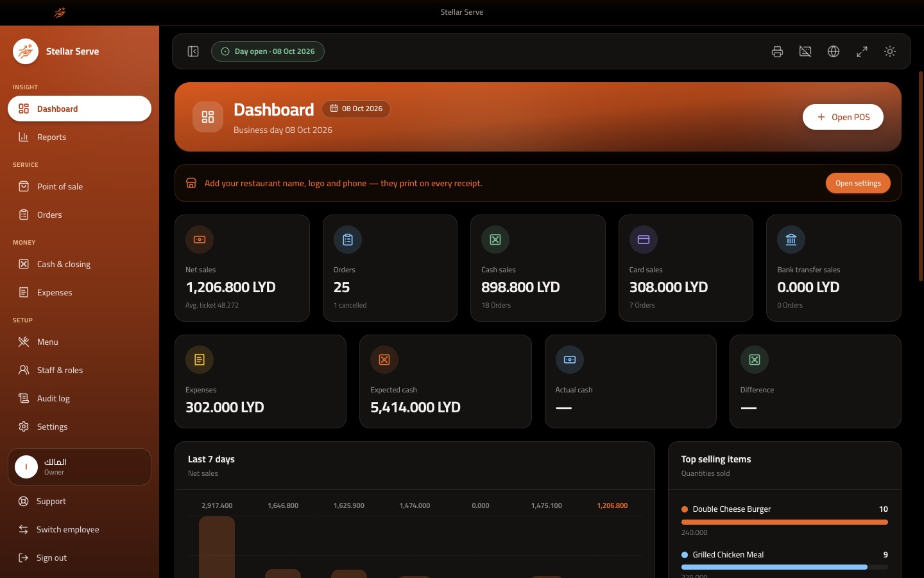Click the Open POS button
924x578 pixels.
tap(843, 117)
